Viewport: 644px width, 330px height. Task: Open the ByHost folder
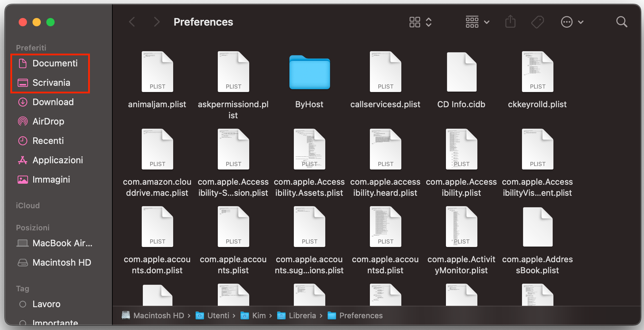point(309,73)
